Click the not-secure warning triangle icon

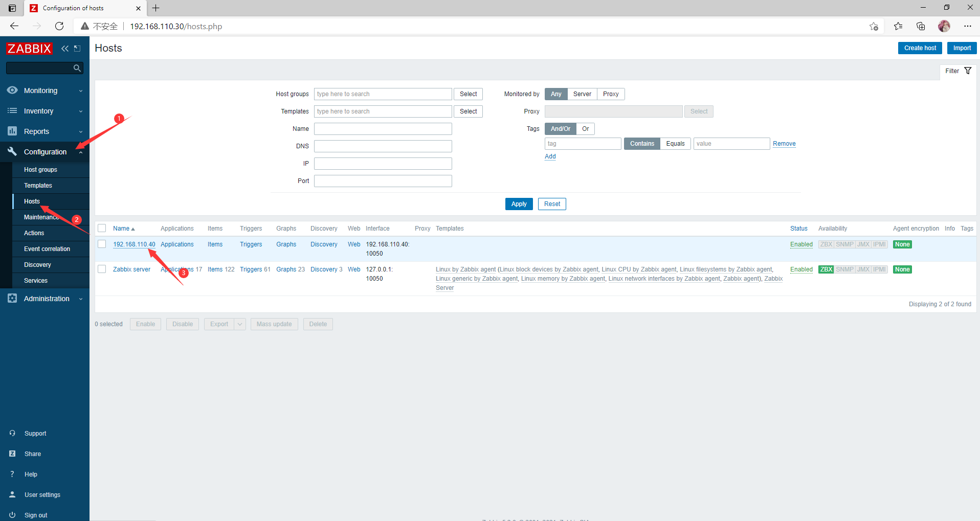(85, 26)
